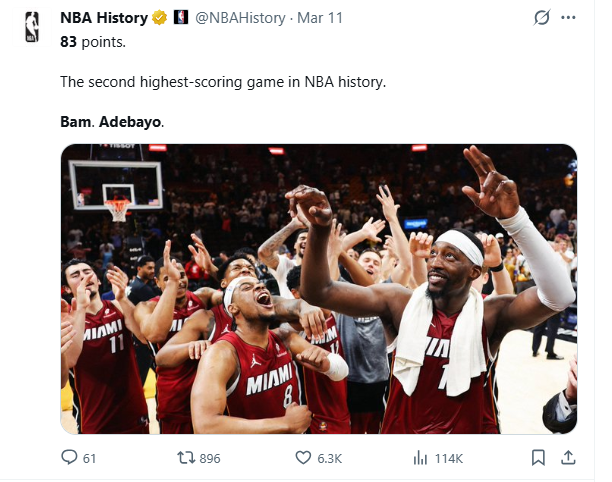Click the 6.3K likes count
Screen dimensions: 612x482
click(331, 458)
